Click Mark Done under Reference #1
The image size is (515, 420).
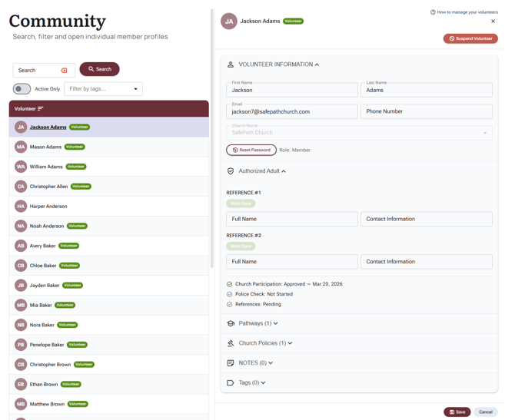[241, 203]
